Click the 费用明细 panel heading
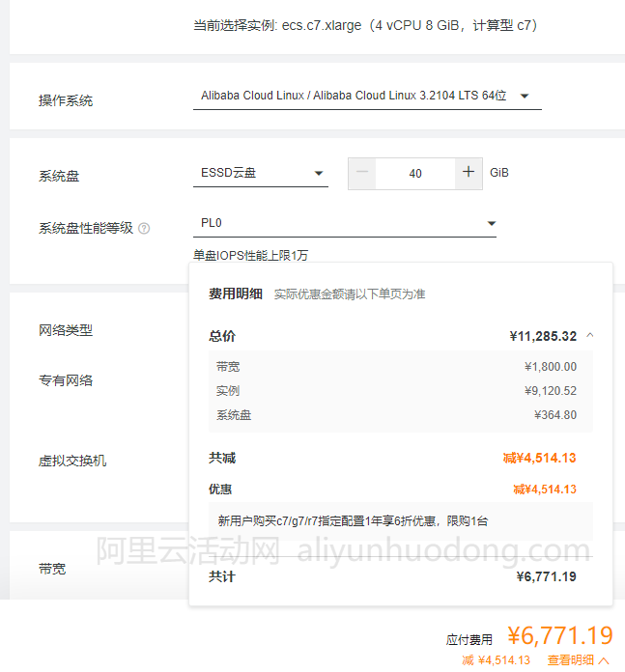Image resolution: width=625 pixels, height=672 pixels. [x=236, y=294]
